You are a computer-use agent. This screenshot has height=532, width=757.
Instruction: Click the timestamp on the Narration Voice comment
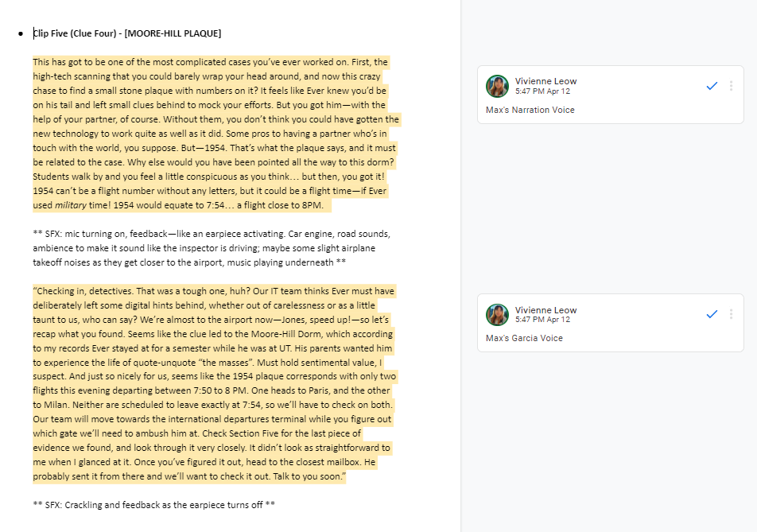coord(543,91)
